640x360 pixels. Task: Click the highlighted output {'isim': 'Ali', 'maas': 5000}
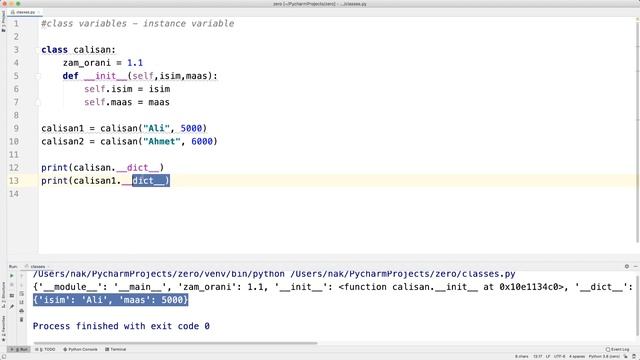tap(111, 300)
